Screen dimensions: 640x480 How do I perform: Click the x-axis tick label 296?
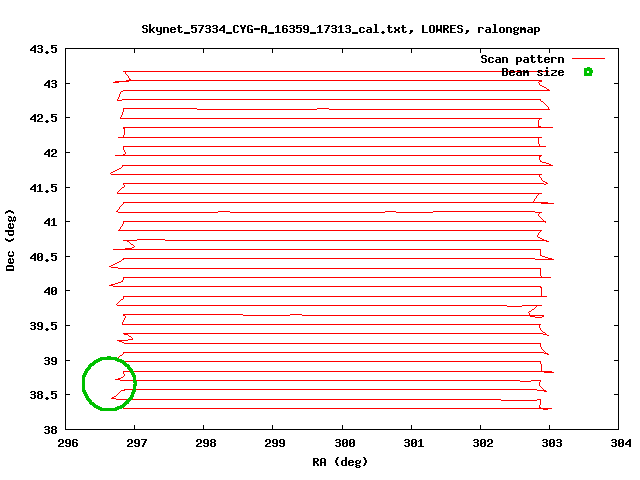[x=68, y=443]
